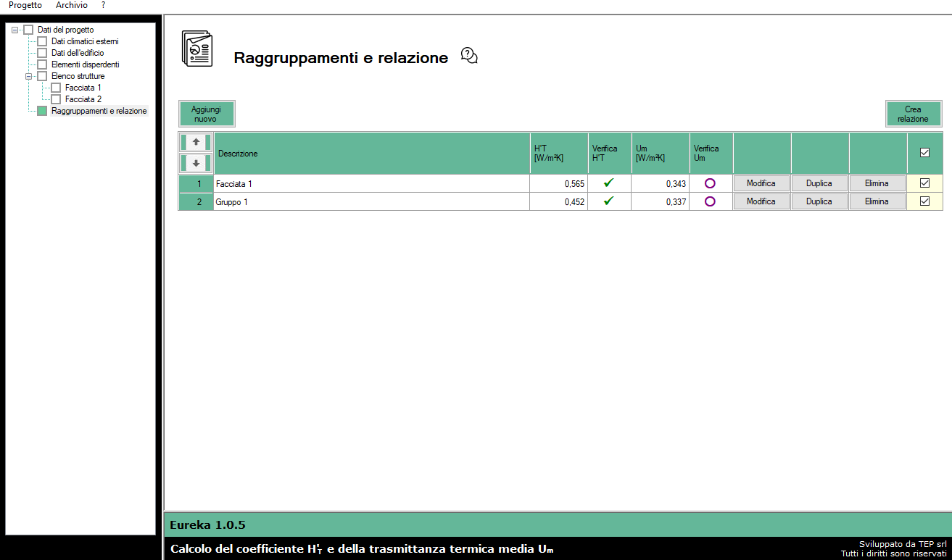The width and height of the screenshot is (952, 560).
Task: Open the Archivio menu
Action: click(72, 5)
